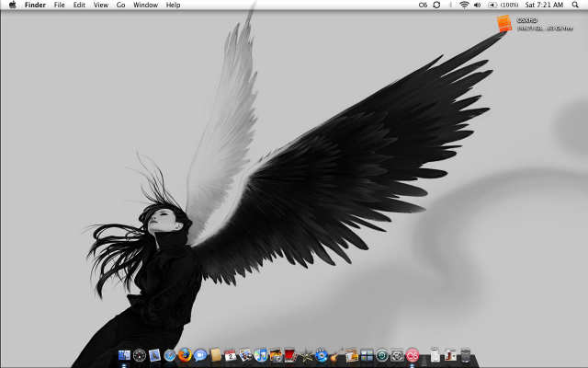Activate Spaces from the Dock
Viewport: 588px width, 368px height.
pyautogui.click(x=367, y=355)
